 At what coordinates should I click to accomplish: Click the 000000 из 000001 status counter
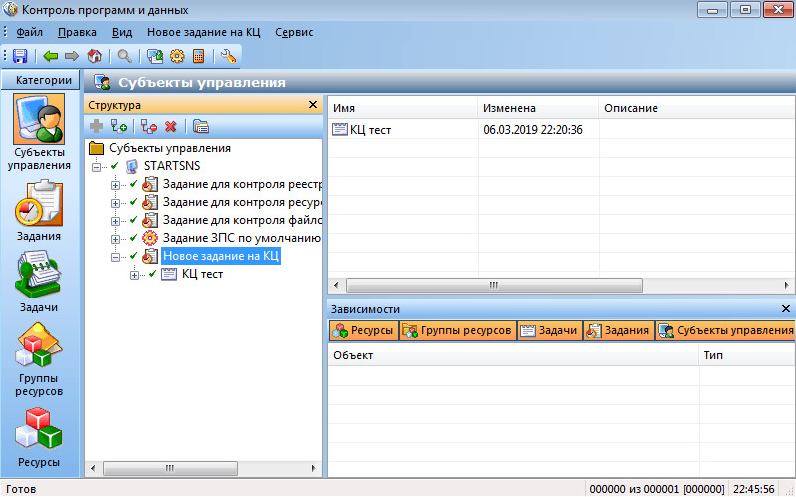656,489
